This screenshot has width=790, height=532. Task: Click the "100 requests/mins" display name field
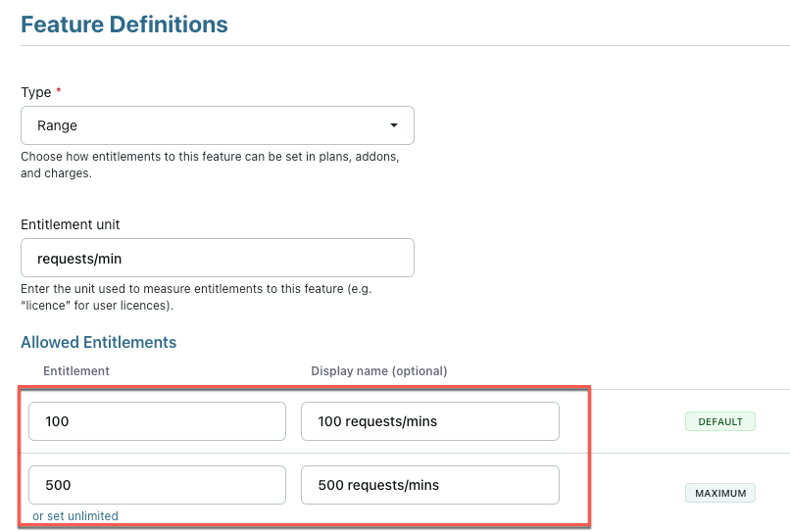(x=429, y=421)
